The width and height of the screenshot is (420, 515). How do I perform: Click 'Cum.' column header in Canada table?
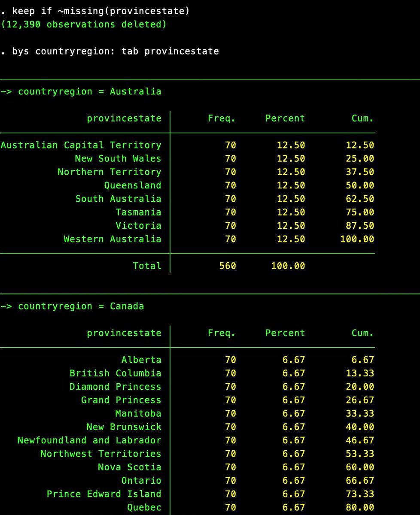click(362, 333)
